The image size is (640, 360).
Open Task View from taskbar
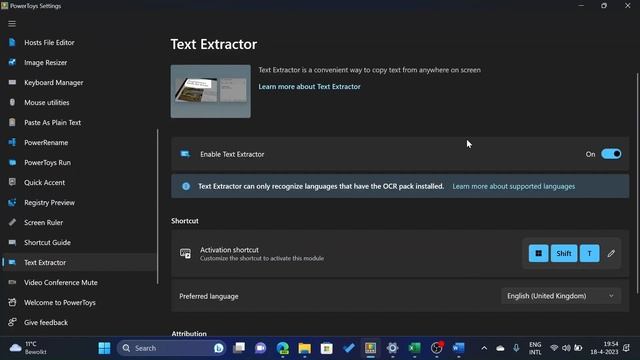(x=239, y=348)
